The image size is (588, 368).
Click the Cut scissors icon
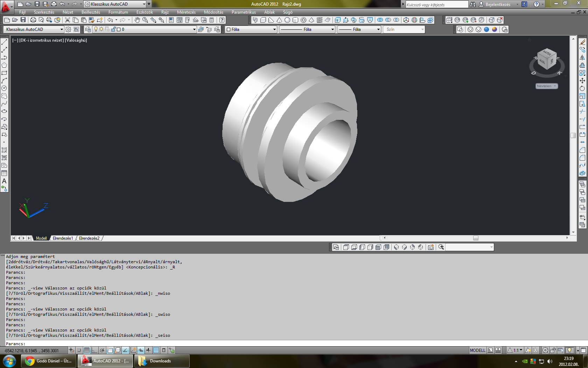(68, 20)
